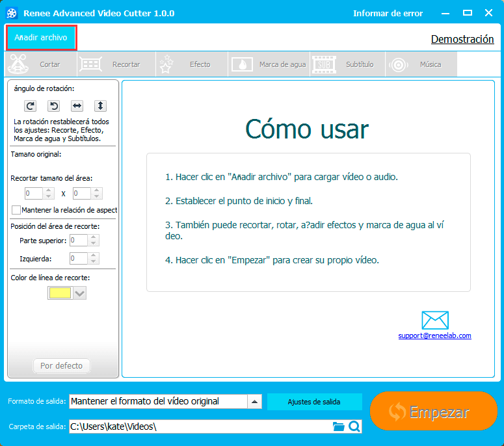This screenshot has width=504, height=446.
Task: Click the Por defecto button
Action: [x=61, y=365]
